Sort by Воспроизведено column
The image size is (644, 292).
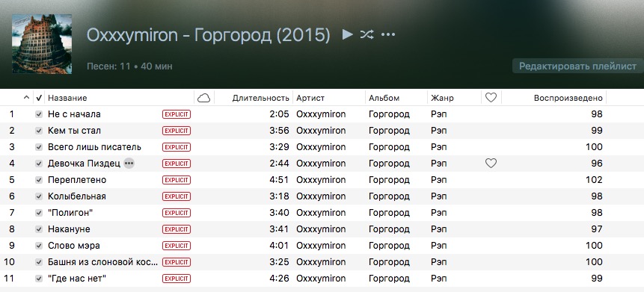pyautogui.click(x=568, y=98)
